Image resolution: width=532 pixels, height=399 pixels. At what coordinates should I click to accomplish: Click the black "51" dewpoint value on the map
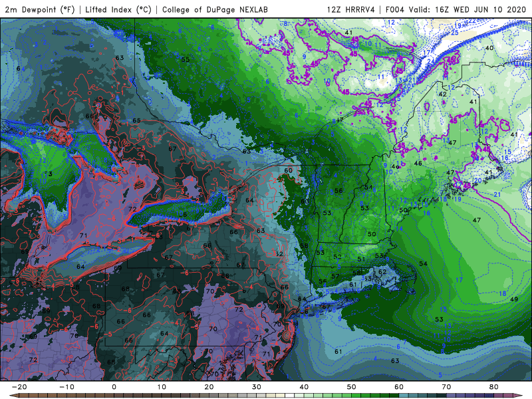coord(361,259)
